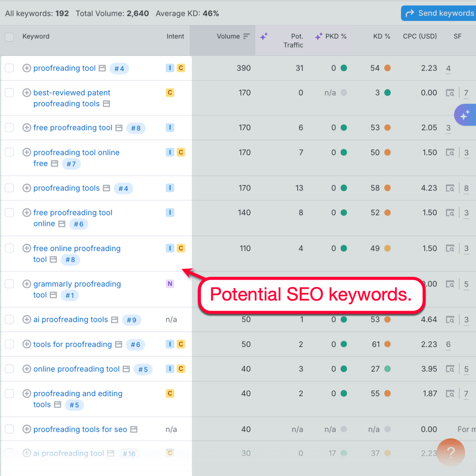Screen dimensions: 476x476
Task: Open the SERP preview icon in the grammarly proofreading tool row
Action: pyautogui.click(x=450, y=284)
